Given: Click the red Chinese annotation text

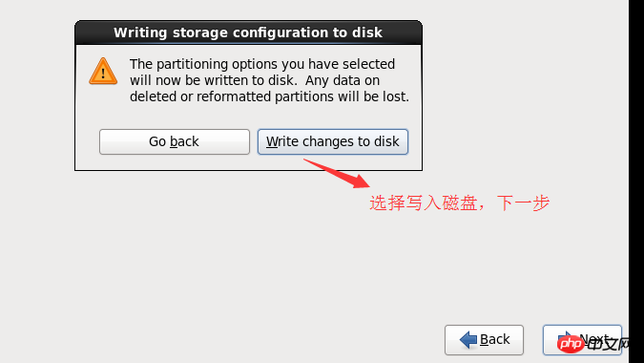Looking at the screenshot, I should [459, 203].
